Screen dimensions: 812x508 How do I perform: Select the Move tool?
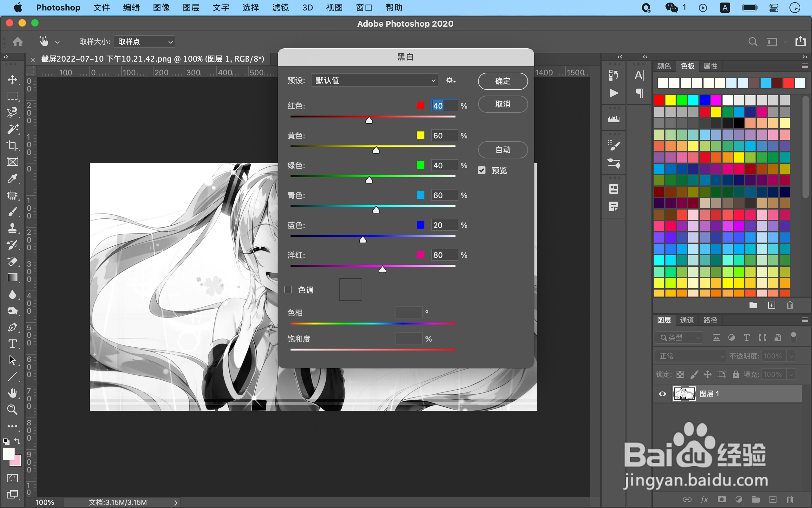pyautogui.click(x=12, y=80)
